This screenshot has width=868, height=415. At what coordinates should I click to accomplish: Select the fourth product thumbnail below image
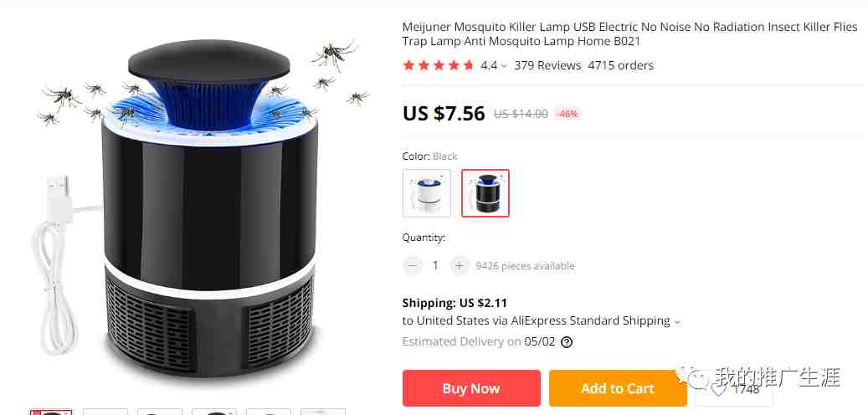tap(214, 412)
